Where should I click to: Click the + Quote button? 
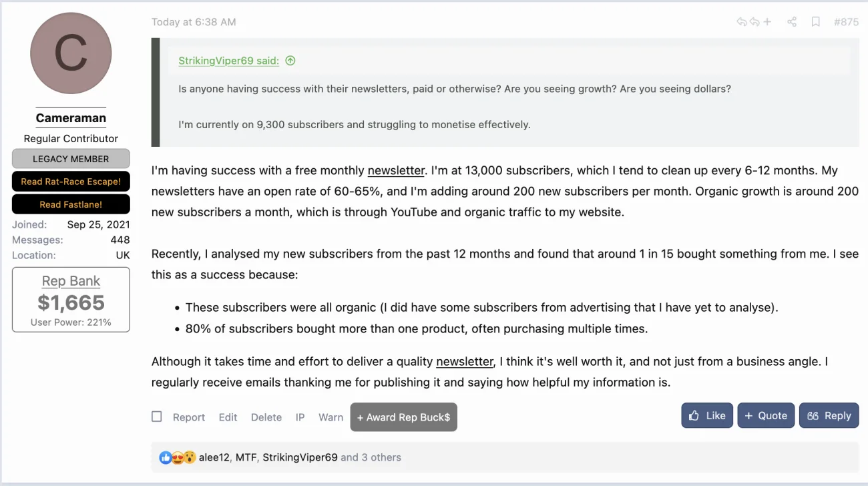click(766, 415)
